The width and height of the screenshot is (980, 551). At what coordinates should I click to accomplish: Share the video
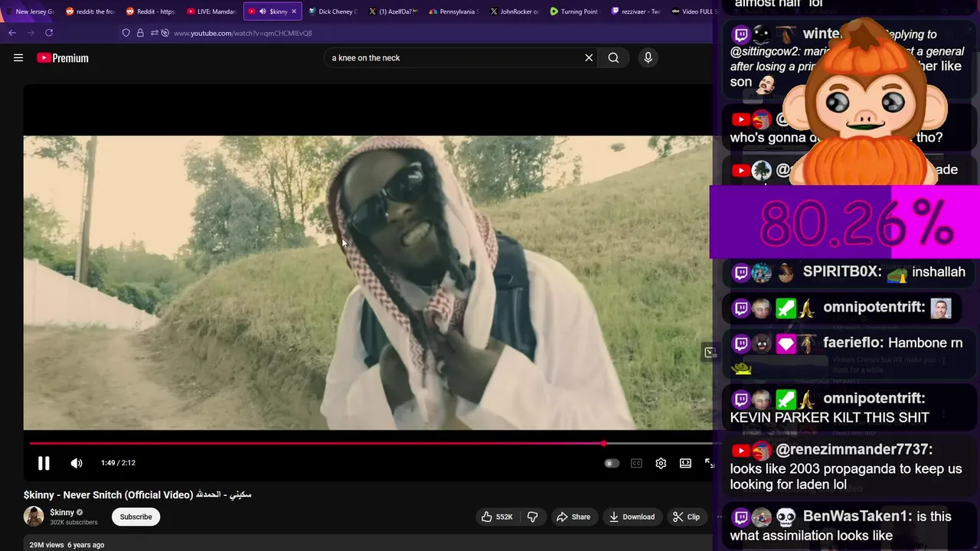573,517
